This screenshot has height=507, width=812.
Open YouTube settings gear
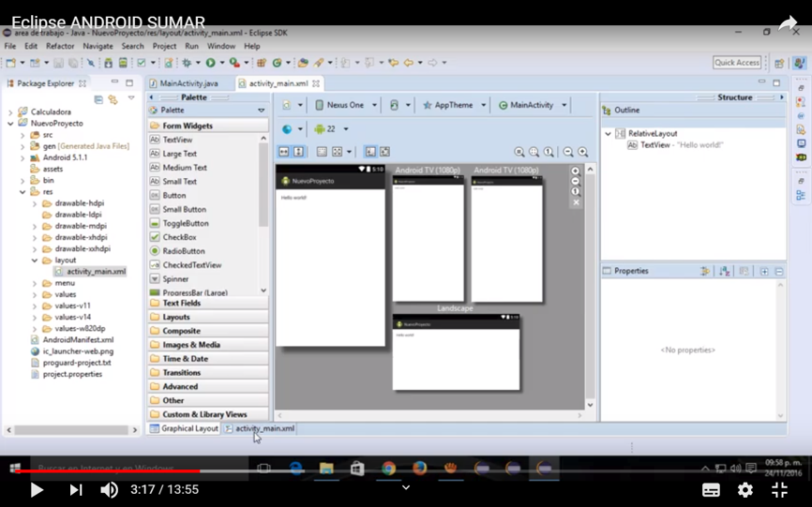click(x=745, y=489)
